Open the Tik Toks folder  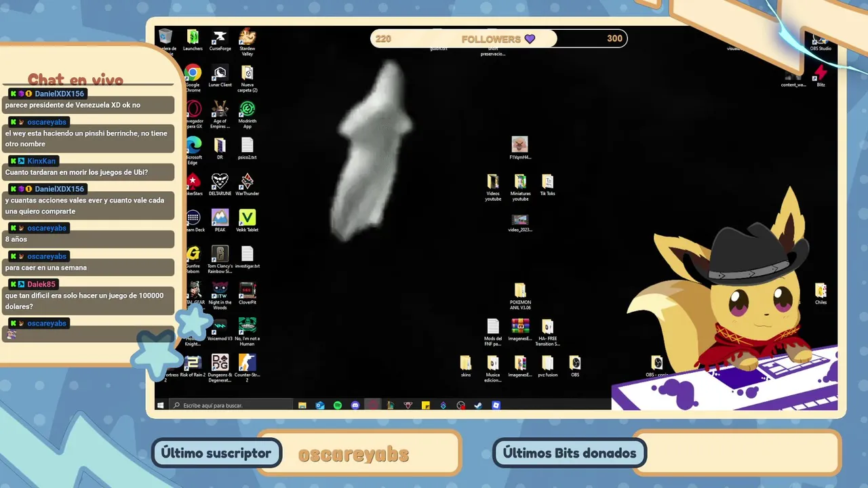coord(547,184)
